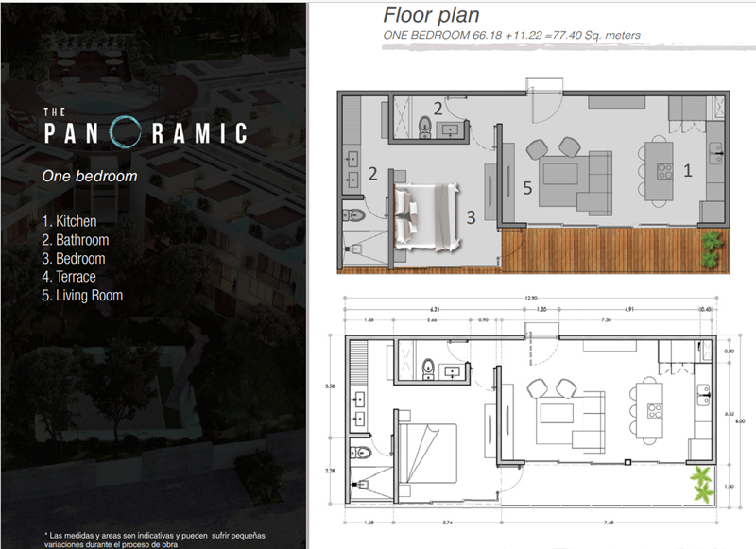Click the "1.20" door width dimension
Image resolution: width=756 pixels, height=549 pixels.
pyautogui.click(x=541, y=309)
